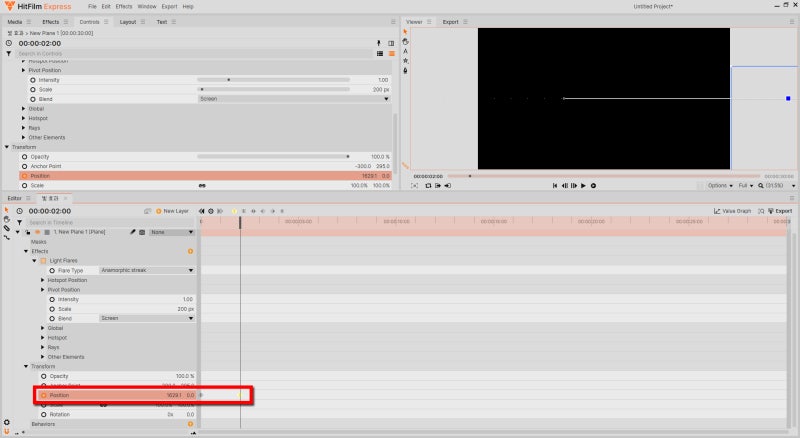
Task: Click the Loop playback icon in Viewer
Action: tap(428, 186)
